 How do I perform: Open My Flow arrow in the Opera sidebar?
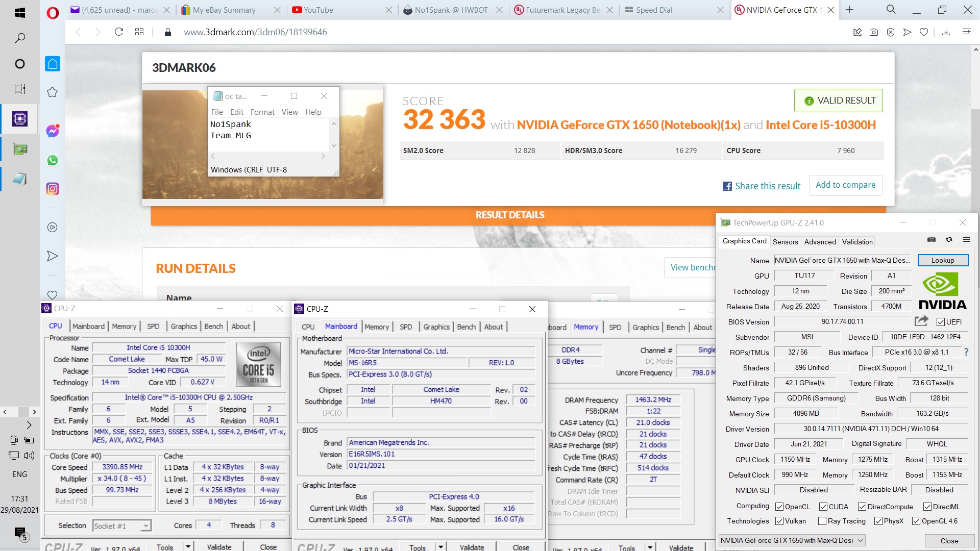click(52, 256)
